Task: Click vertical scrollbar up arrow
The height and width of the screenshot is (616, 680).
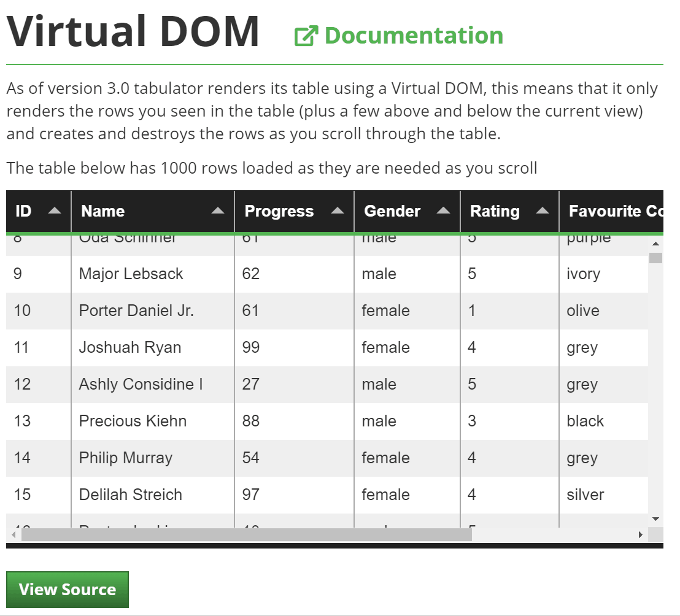Action: click(x=655, y=244)
